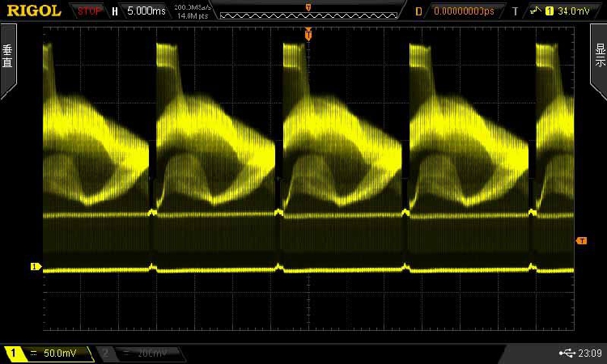Open the right display side tab
This screenshot has height=364, width=607.
click(x=599, y=61)
